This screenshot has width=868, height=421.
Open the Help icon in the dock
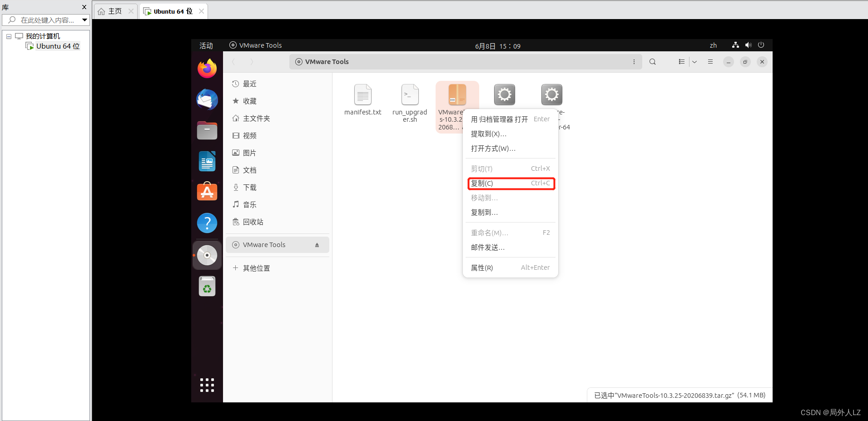click(207, 223)
